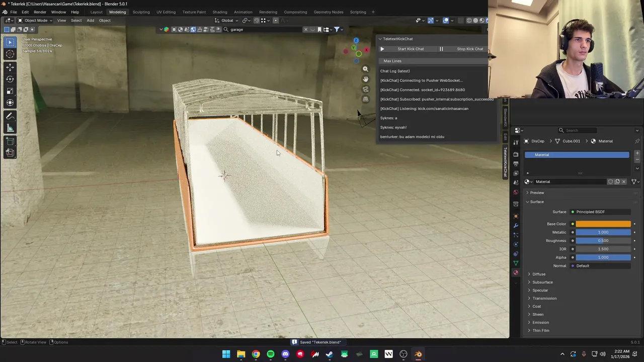
Task: Switch to wireframe viewport shading
Action: point(469,21)
